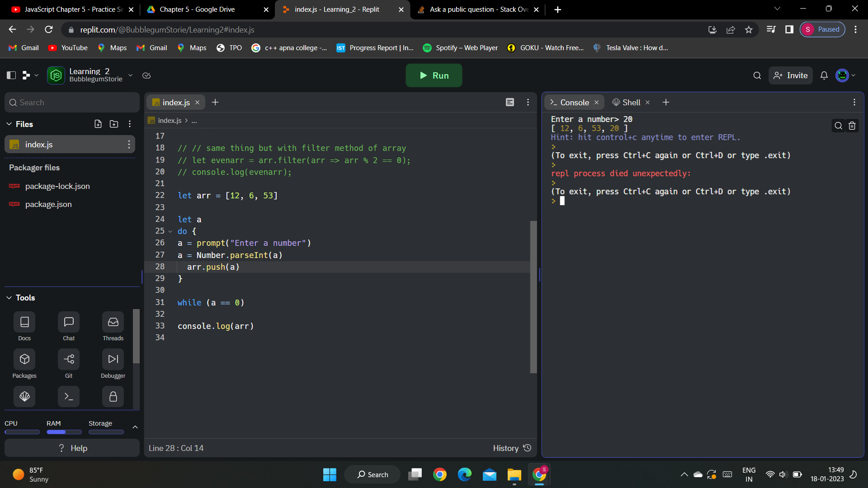Create a new folder in Files
Screen dimensions: 868x488
tap(114, 124)
